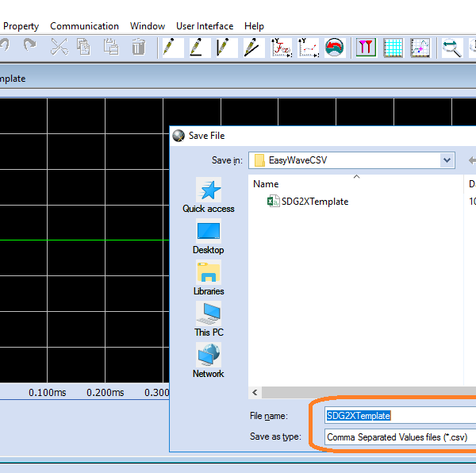This screenshot has height=473, width=476.
Task: Click the Delete trash can icon
Action: click(138, 47)
